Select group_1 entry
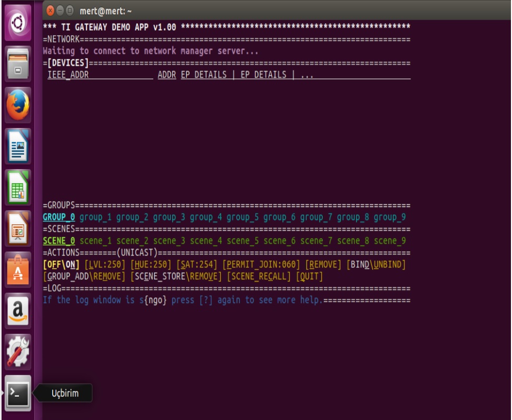This screenshot has height=420, width=512. click(95, 217)
